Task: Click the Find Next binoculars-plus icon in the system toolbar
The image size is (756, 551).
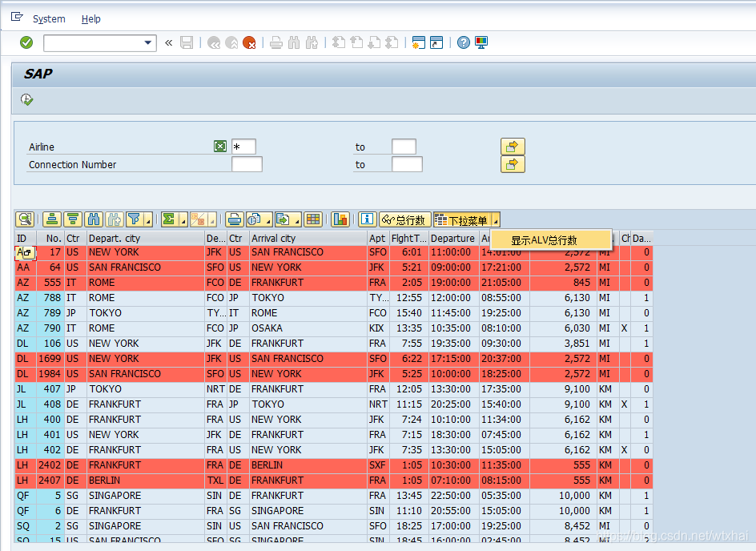Action: click(x=312, y=43)
